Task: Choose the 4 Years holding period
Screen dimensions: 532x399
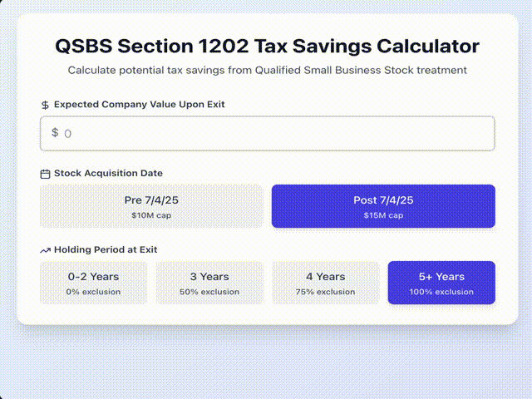Action: pos(325,283)
